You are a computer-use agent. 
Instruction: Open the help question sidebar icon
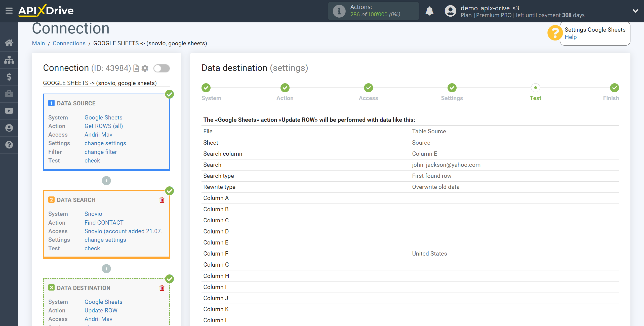point(9,145)
